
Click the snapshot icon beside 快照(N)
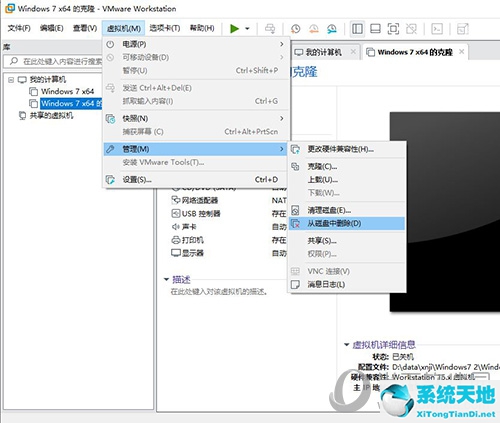pos(110,118)
